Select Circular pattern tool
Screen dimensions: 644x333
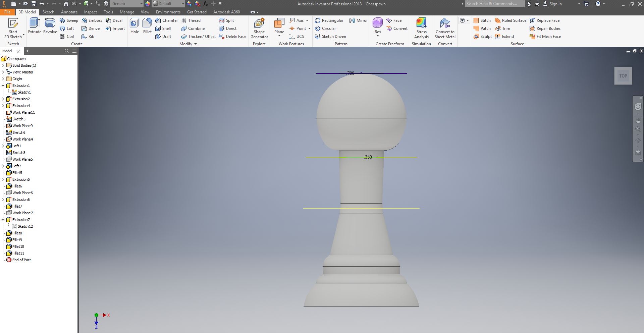point(325,29)
